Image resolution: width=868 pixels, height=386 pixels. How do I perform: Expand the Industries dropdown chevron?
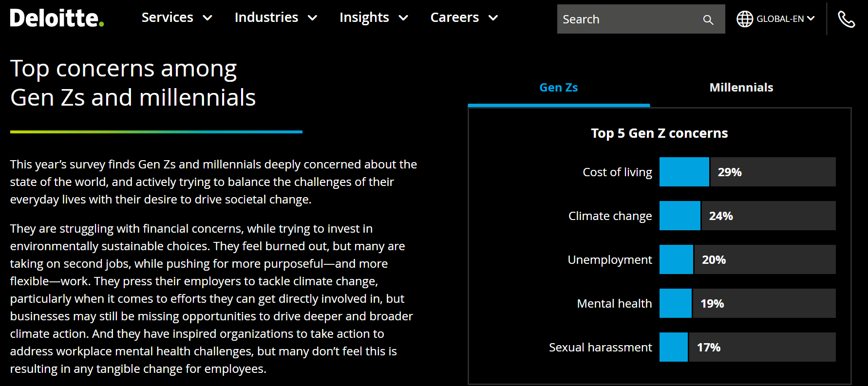[313, 18]
